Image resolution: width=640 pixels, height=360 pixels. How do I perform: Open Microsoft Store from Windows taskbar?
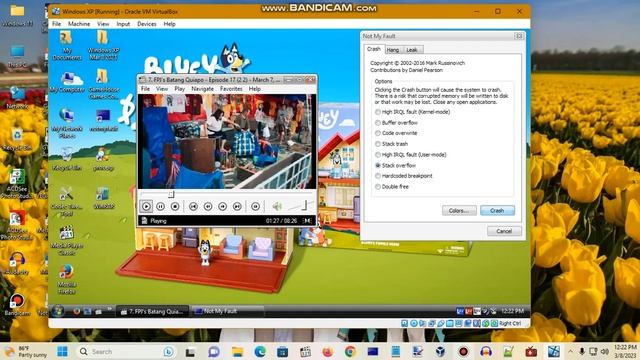pyautogui.click(x=282, y=351)
